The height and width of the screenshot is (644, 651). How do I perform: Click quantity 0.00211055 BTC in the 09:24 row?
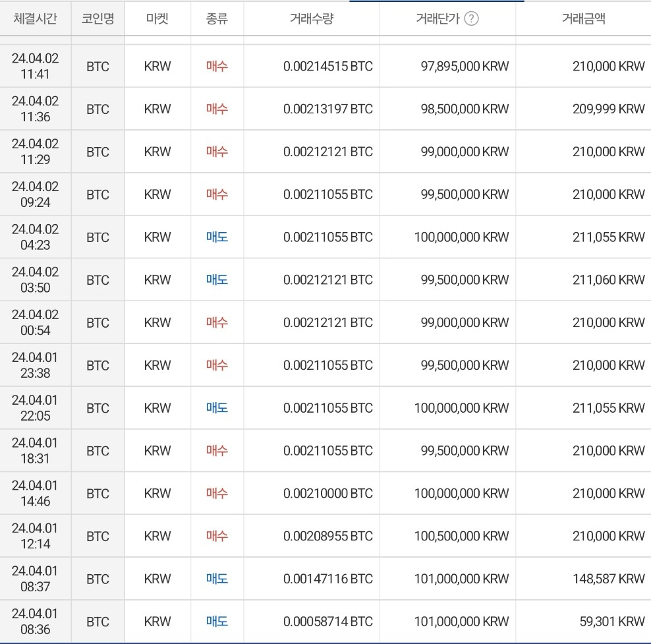pyautogui.click(x=328, y=194)
